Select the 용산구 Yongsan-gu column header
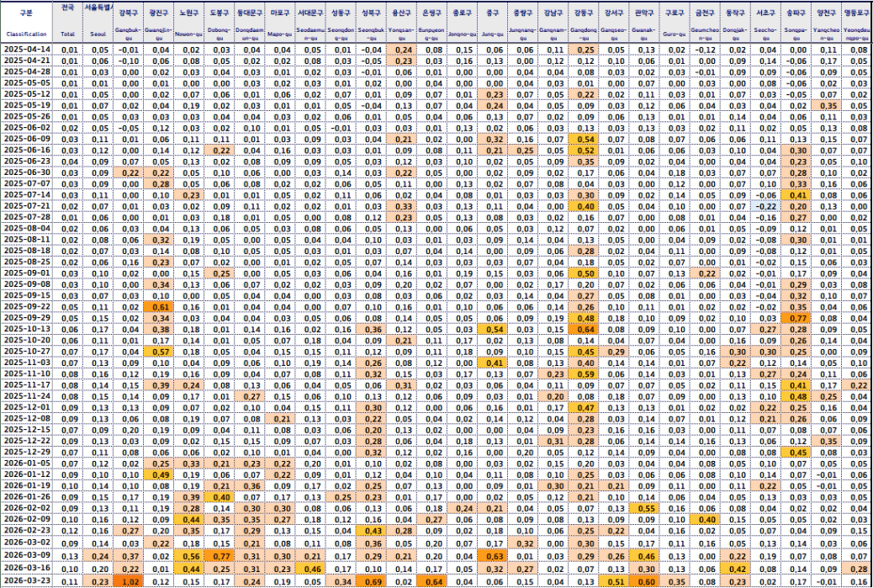873x588 pixels. [400, 22]
